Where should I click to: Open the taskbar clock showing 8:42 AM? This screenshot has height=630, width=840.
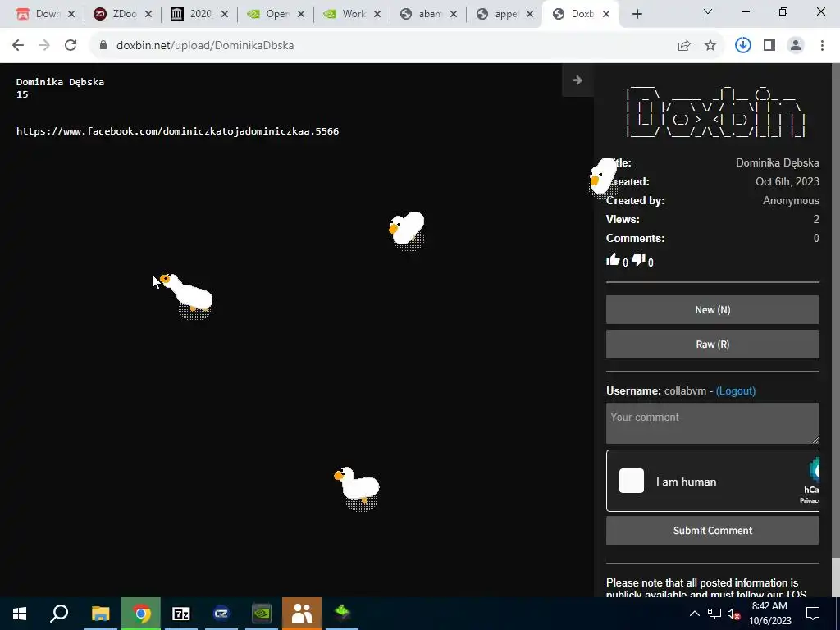pyautogui.click(x=769, y=614)
